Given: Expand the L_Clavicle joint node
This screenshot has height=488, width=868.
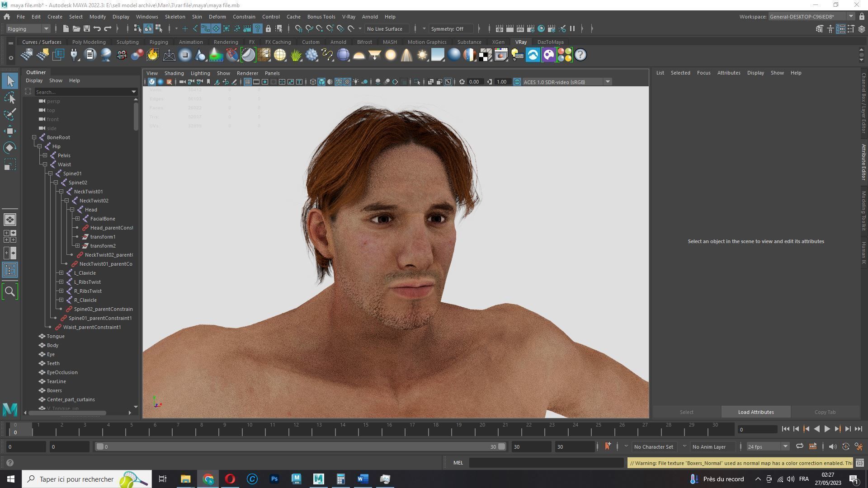Looking at the screenshot, I should click(x=61, y=273).
